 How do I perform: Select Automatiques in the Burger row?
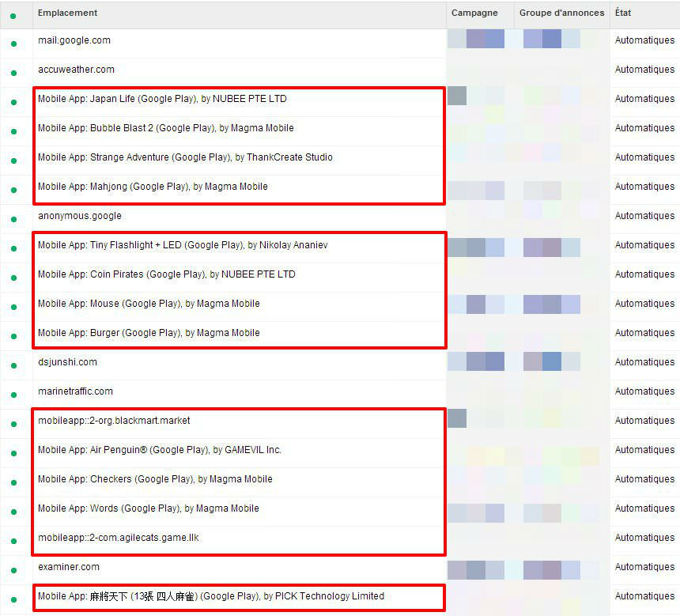coord(645,333)
